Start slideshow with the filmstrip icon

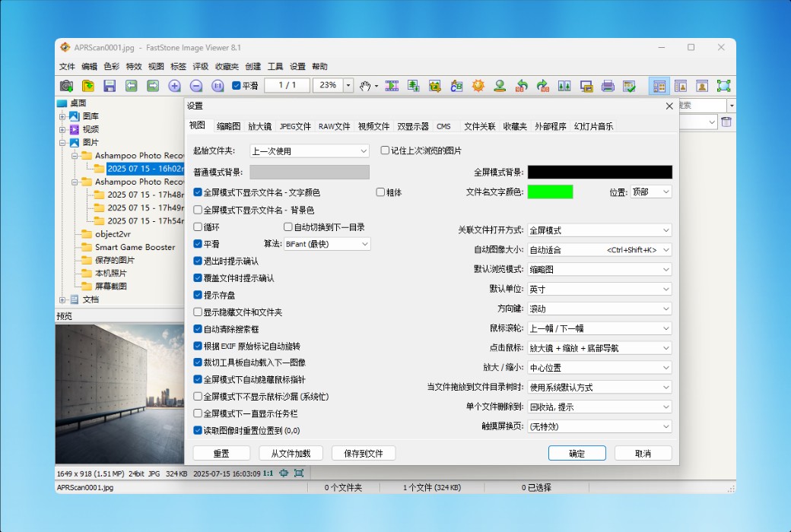tap(392, 86)
